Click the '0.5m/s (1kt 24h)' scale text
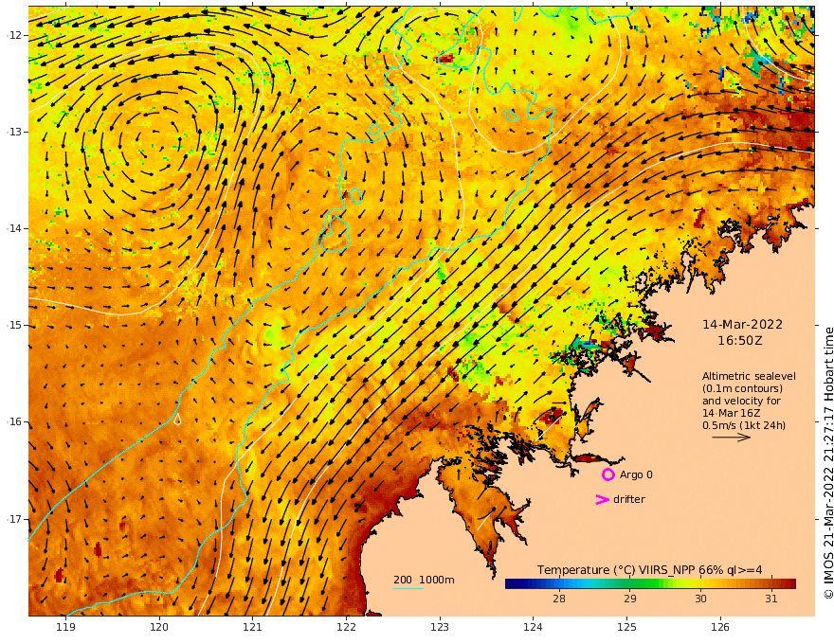834x644 pixels. click(744, 425)
